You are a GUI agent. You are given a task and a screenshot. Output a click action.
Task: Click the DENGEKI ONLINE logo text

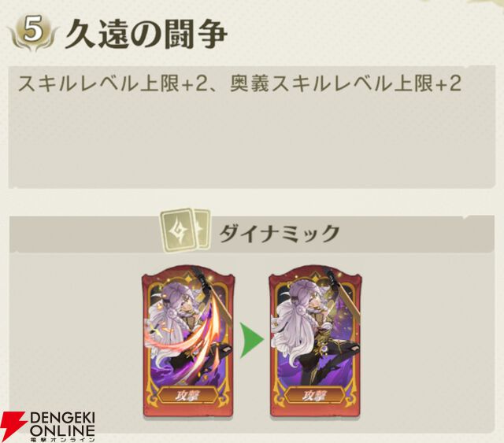(63, 424)
